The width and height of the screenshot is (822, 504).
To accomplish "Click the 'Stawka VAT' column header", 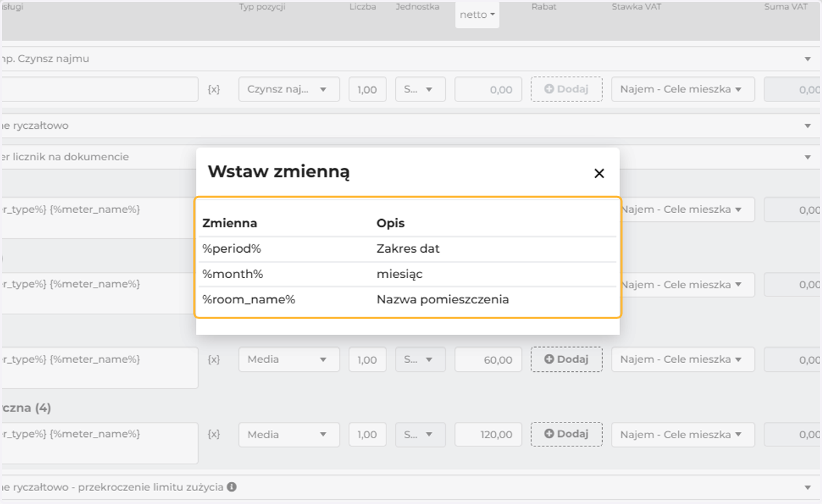I will [636, 7].
